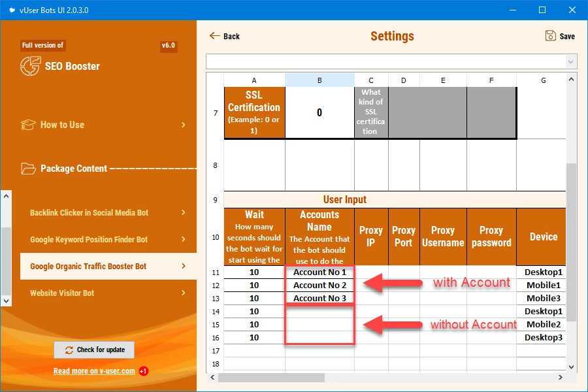Image resolution: width=588 pixels, height=392 pixels.
Task: Click the vUser Bots app icon in title bar
Action: 12,10
